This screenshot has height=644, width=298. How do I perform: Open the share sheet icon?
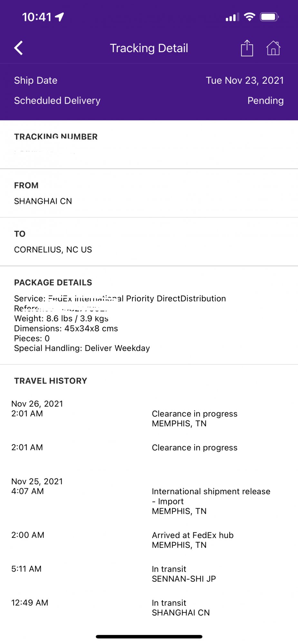click(247, 48)
